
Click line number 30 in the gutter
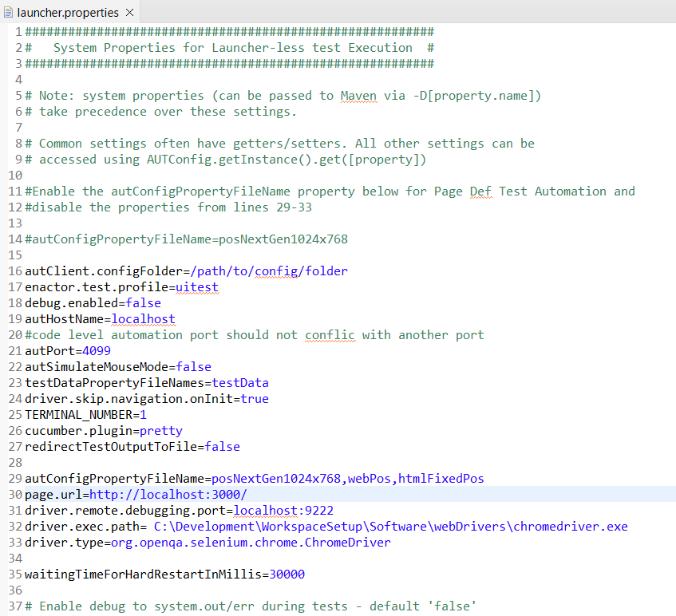(x=15, y=495)
